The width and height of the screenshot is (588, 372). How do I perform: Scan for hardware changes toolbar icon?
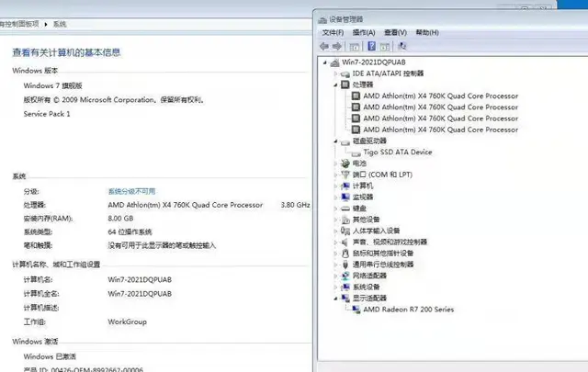[402, 46]
